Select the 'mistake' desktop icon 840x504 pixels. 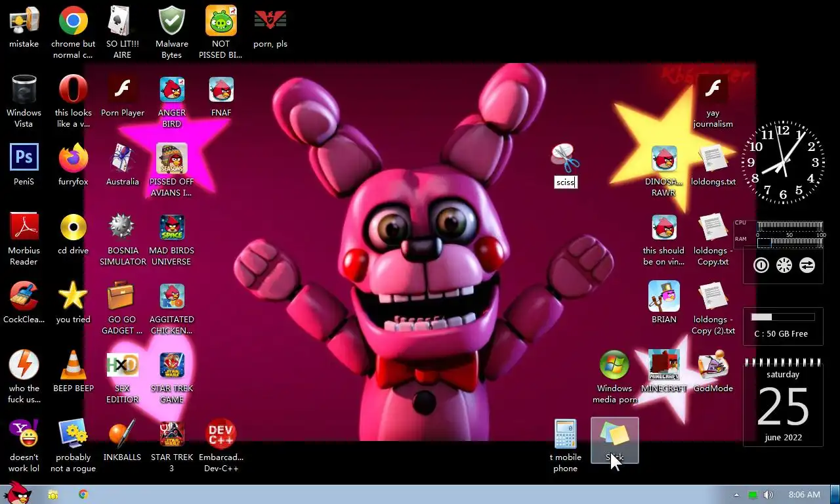pyautogui.click(x=24, y=22)
